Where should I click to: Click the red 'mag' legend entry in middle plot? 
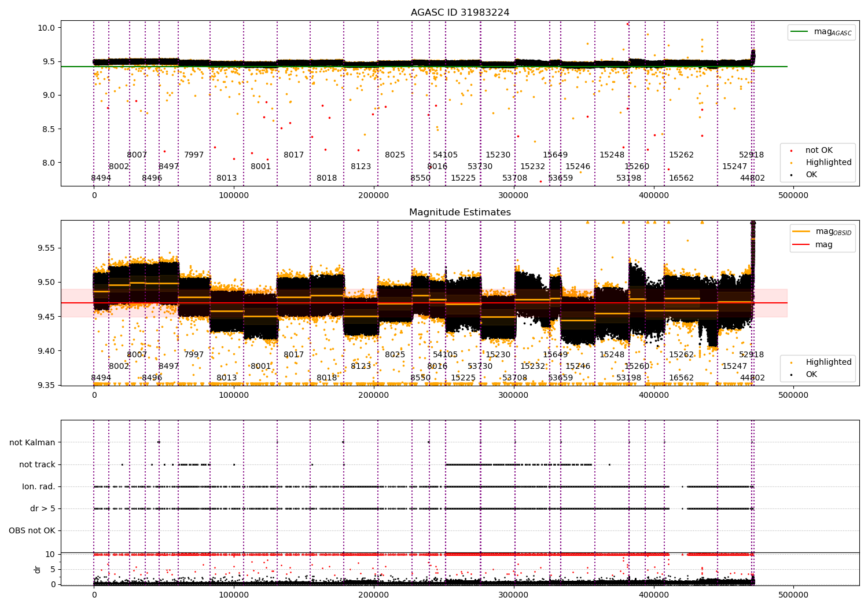(813, 245)
